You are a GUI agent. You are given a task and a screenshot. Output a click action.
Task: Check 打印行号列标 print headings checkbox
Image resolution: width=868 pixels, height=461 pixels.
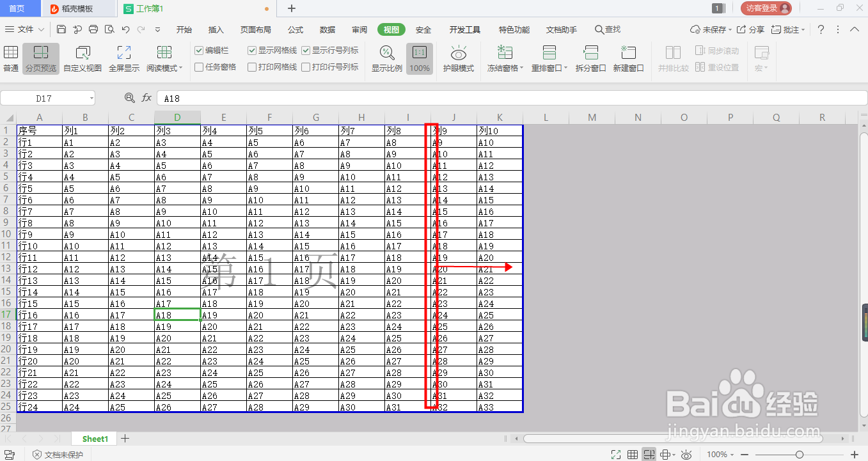306,67
